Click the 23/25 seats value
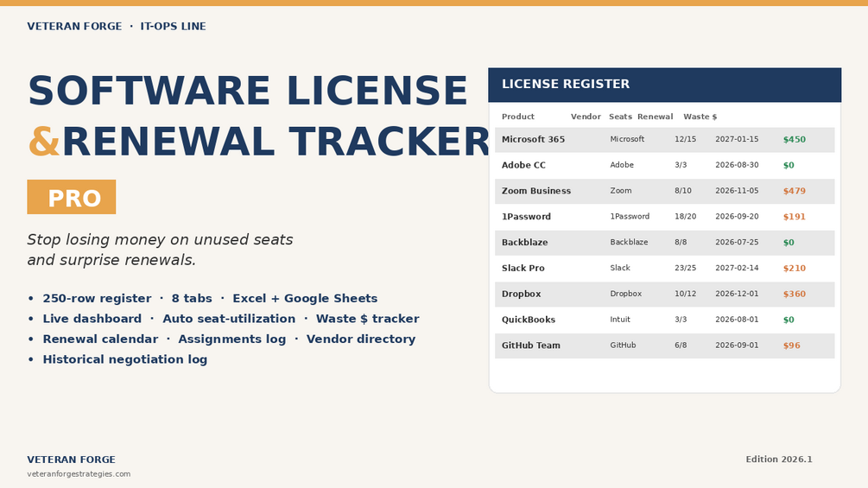The width and height of the screenshot is (868, 488). click(x=685, y=268)
